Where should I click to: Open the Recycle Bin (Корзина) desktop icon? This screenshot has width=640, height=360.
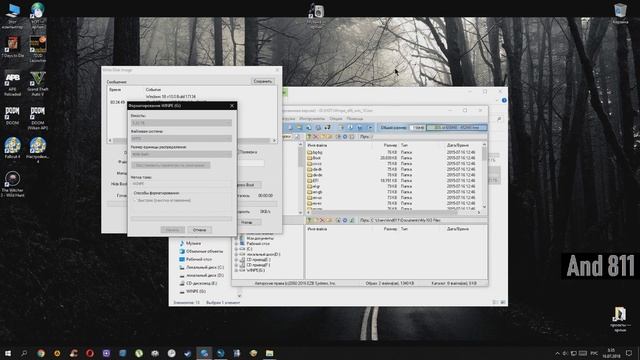tap(620, 13)
